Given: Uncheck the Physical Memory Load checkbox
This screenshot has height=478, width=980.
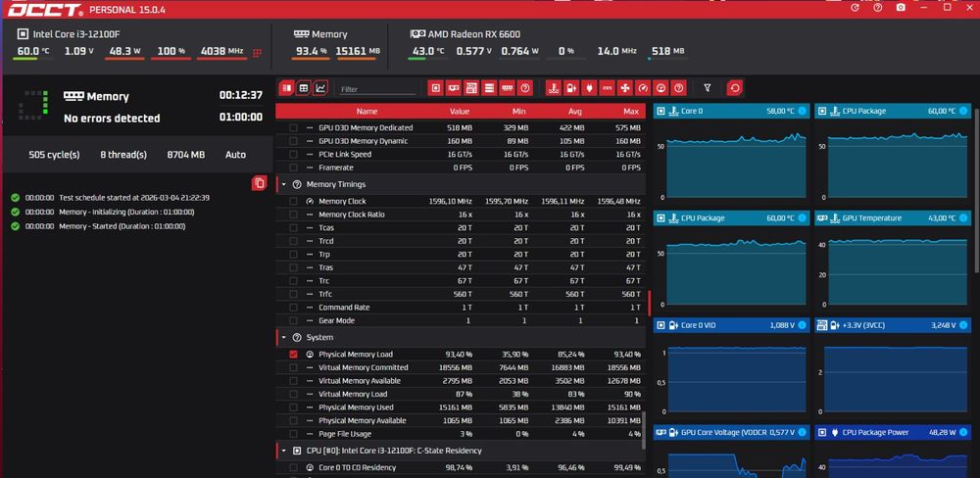Looking at the screenshot, I should click(x=293, y=355).
